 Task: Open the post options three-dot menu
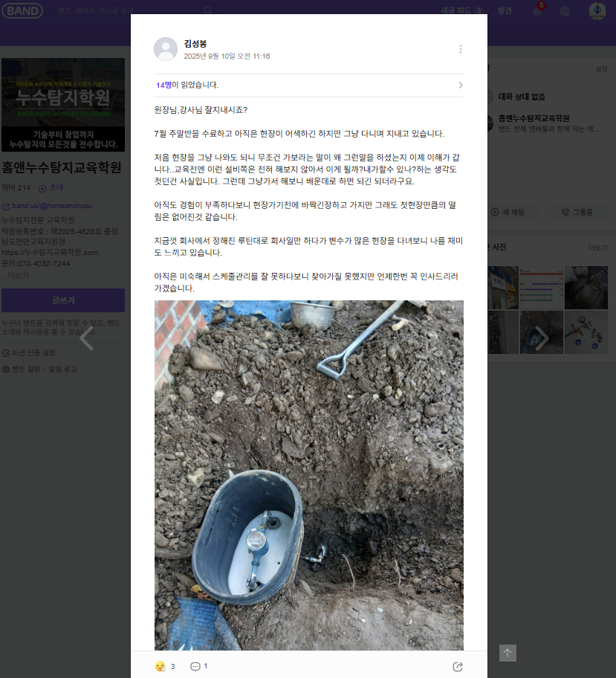click(461, 49)
